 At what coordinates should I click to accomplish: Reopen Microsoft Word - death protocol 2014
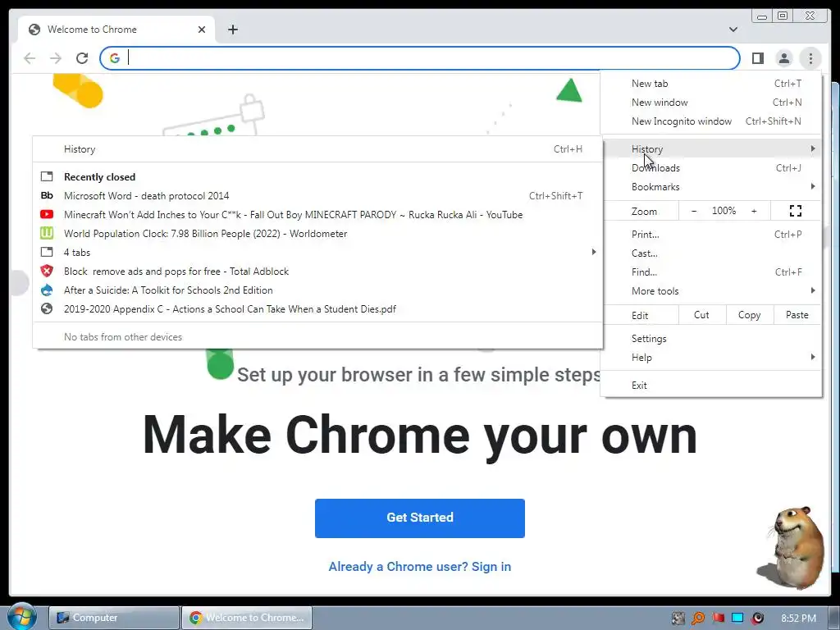tap(317, 195)
